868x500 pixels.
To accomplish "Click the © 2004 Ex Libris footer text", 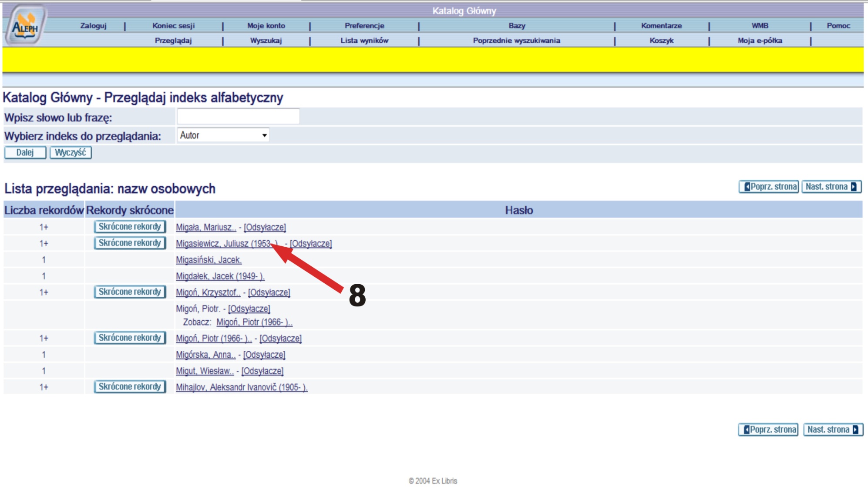I will pyautogui.click(x=433, y=481).
